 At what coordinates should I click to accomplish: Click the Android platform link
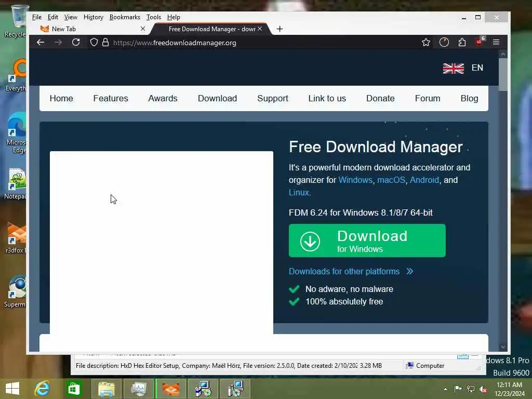424,180
